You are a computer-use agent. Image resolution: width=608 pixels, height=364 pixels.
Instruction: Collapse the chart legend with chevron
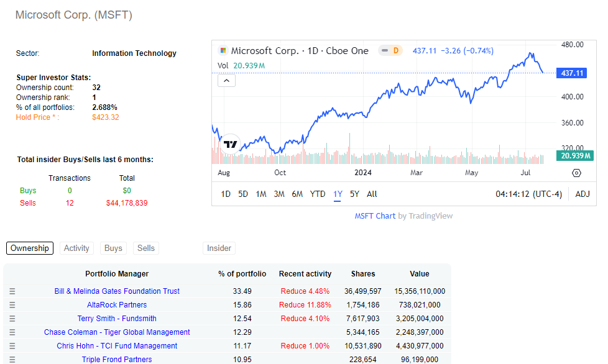[226, 80]
